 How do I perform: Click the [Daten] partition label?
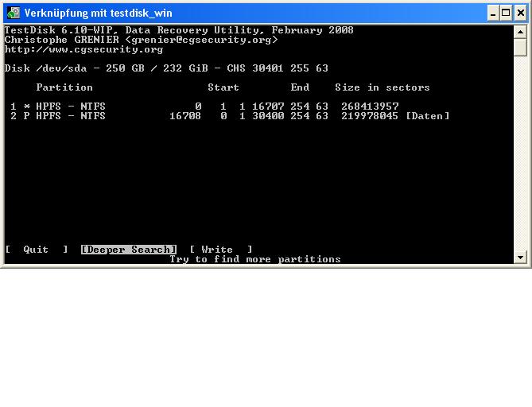coord(428,116)
